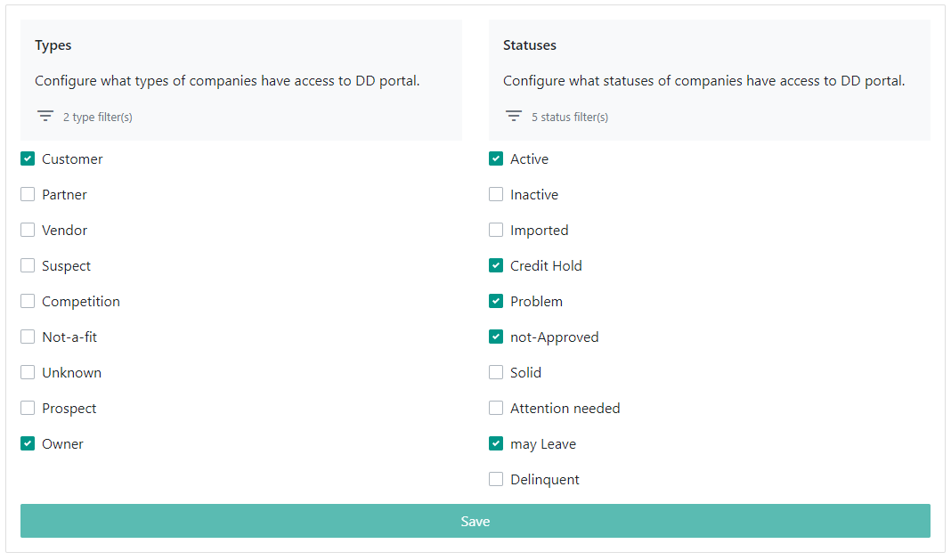The height and width of the screenshot is (560, 951).
Task: Click the Save button
Action: click(475, 521)
